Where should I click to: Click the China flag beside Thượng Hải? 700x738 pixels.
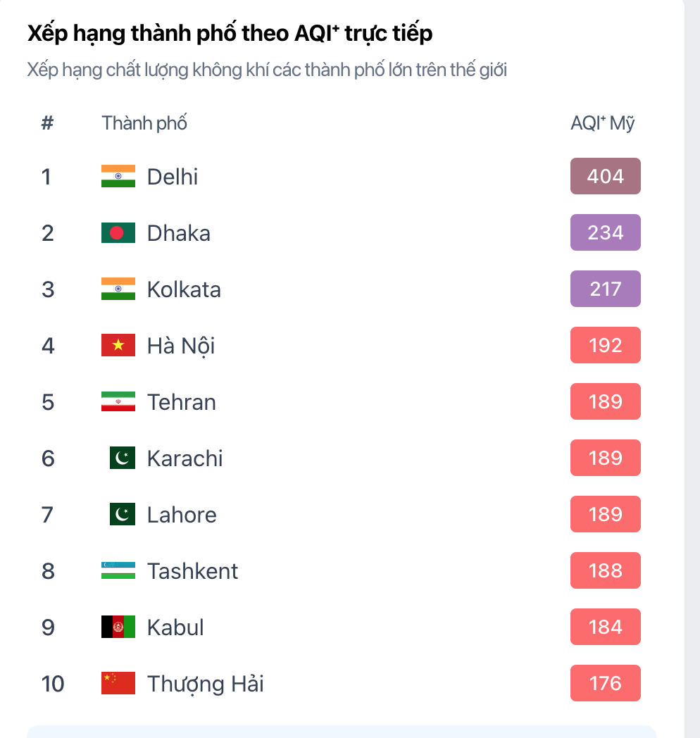117,683
